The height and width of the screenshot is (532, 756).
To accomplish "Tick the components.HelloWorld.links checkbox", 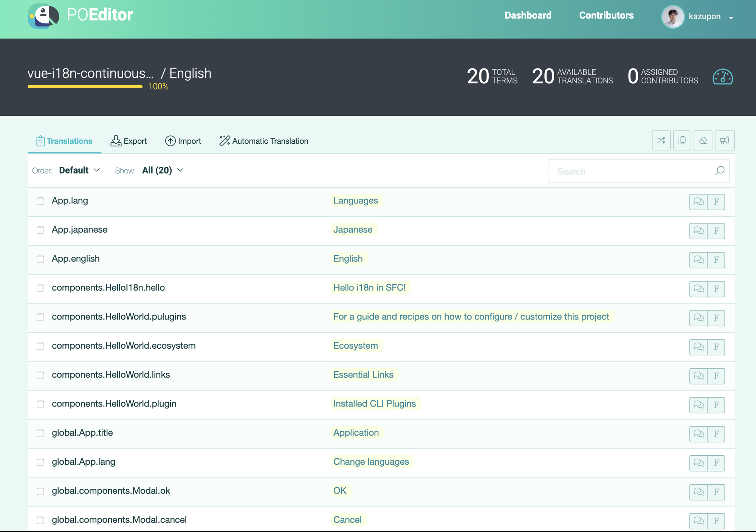I will click(40, 375).
